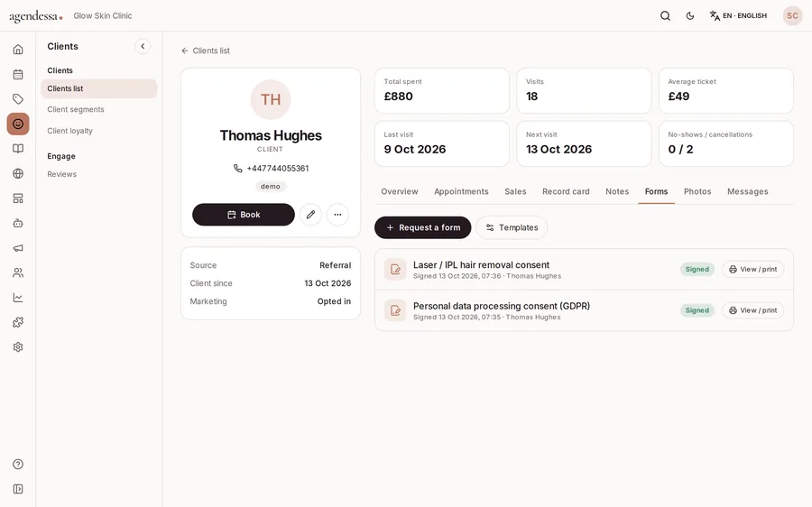This screenshot has height=507, width=812.
Task: Collapse the Clients side panel chevron
Action: point(143,46)
